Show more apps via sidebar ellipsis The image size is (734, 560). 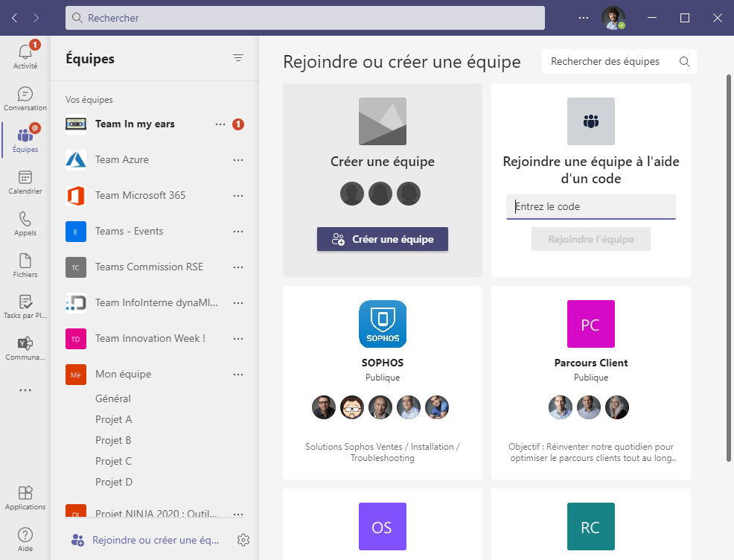25,390
